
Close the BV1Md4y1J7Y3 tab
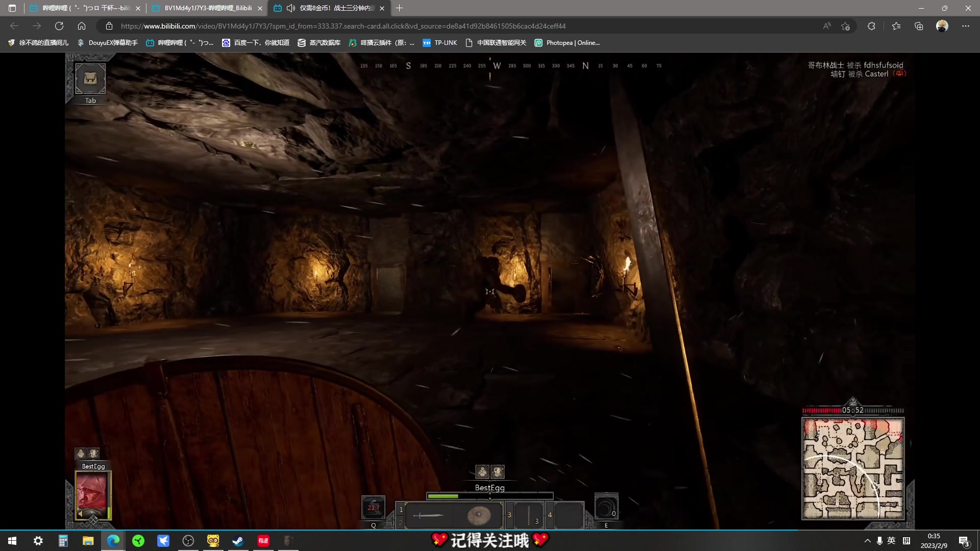pos(260,8)
